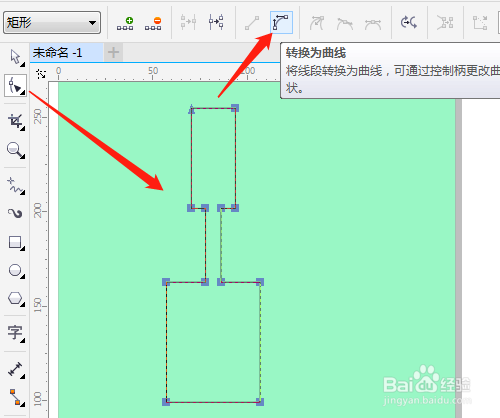Open the 矩形 selection mode dropdown
Screen dimensions: 500x418
point(52,23)
